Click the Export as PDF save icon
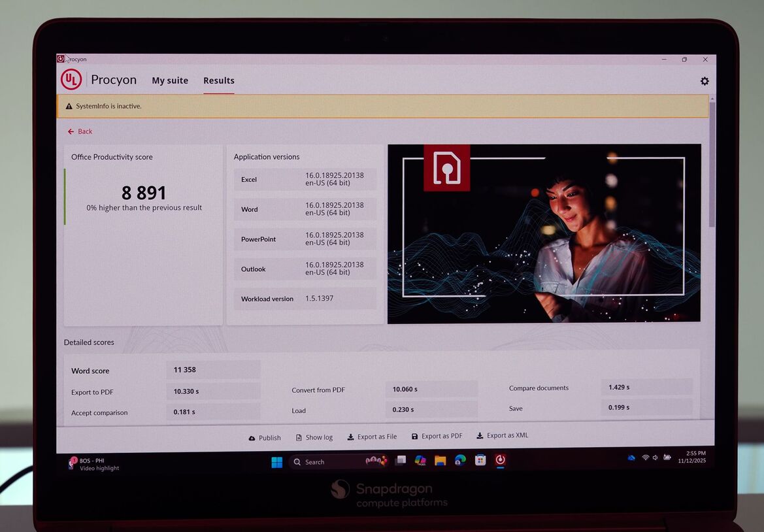 414,435
